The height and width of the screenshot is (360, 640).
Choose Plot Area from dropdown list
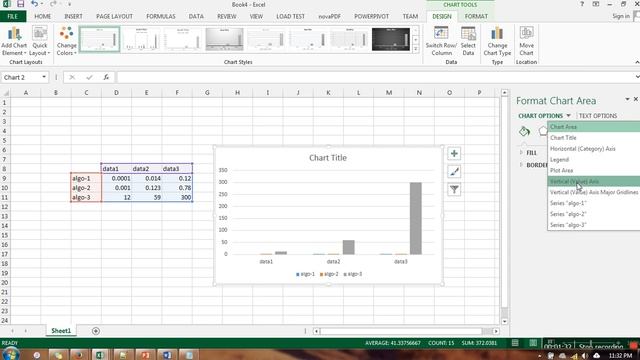(x=594, y=170)
